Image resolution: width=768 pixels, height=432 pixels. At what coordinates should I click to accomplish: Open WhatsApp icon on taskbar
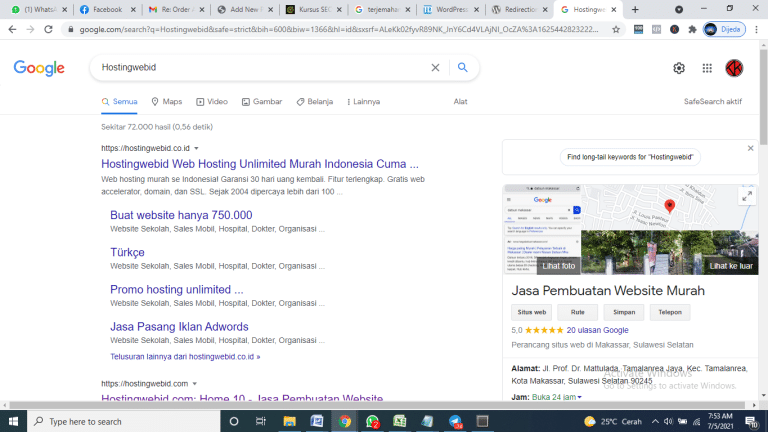[x=372, y=421]
